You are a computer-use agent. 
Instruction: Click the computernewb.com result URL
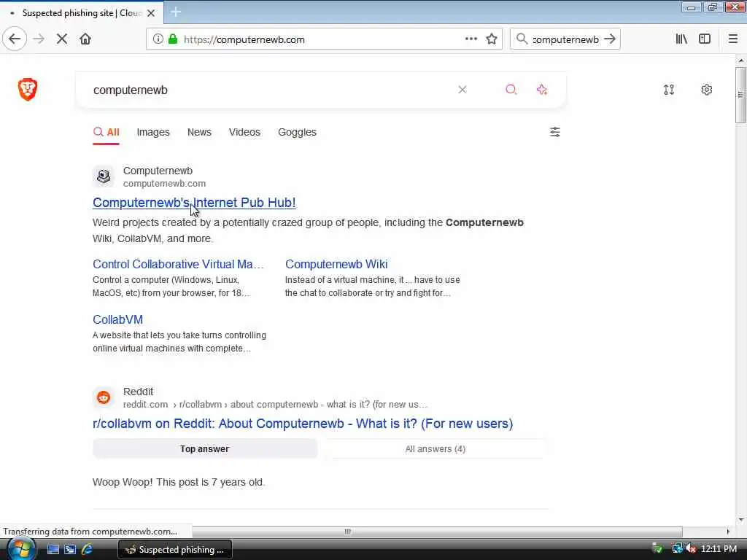164,184
